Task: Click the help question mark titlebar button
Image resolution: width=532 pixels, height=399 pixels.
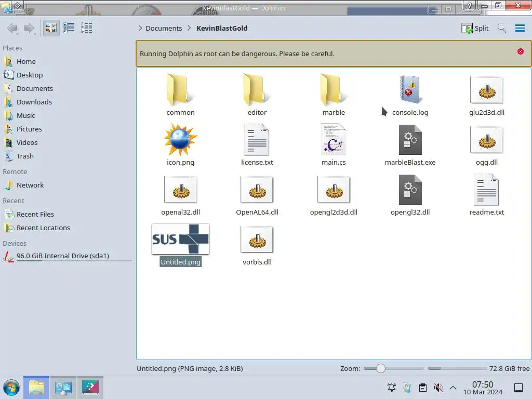Action: [x=469, y=5]
